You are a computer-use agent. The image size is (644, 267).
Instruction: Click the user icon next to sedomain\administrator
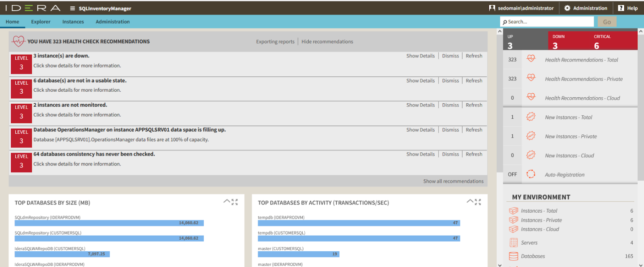[x=492, y=8]
